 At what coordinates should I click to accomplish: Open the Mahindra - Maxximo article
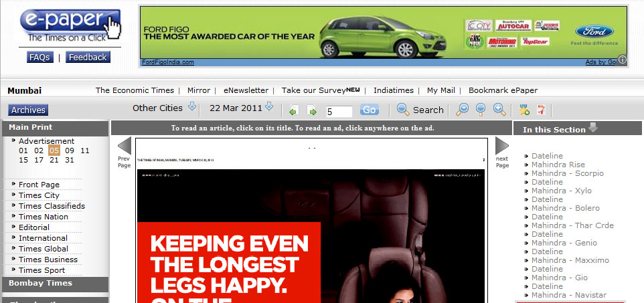(570, 260)
